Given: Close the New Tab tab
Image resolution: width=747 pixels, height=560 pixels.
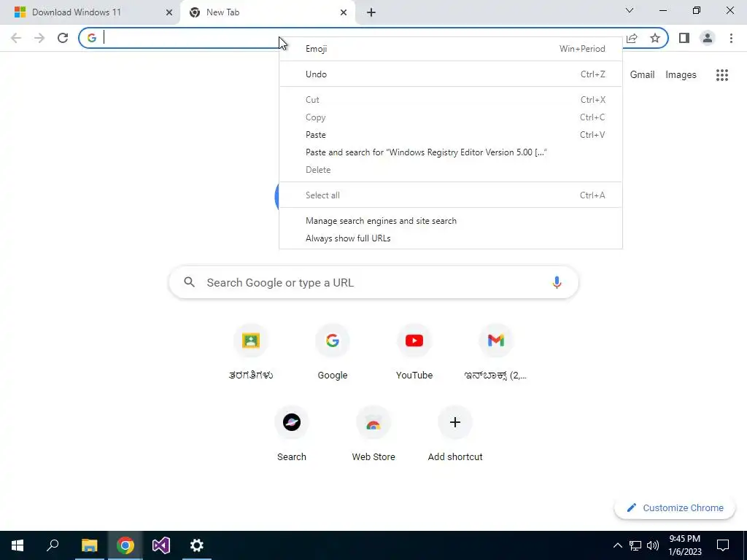Looking at the screenshot, I should [344, 12].
